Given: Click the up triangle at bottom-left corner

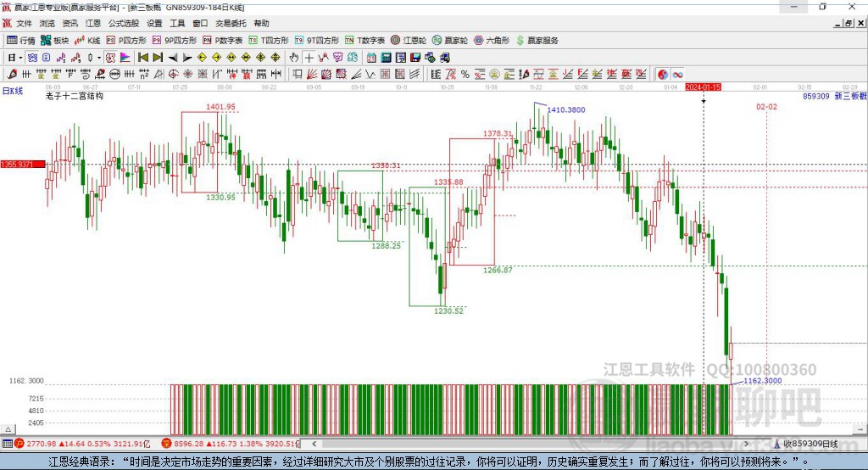Looking at the screenshot, I should tap(8, 429).
